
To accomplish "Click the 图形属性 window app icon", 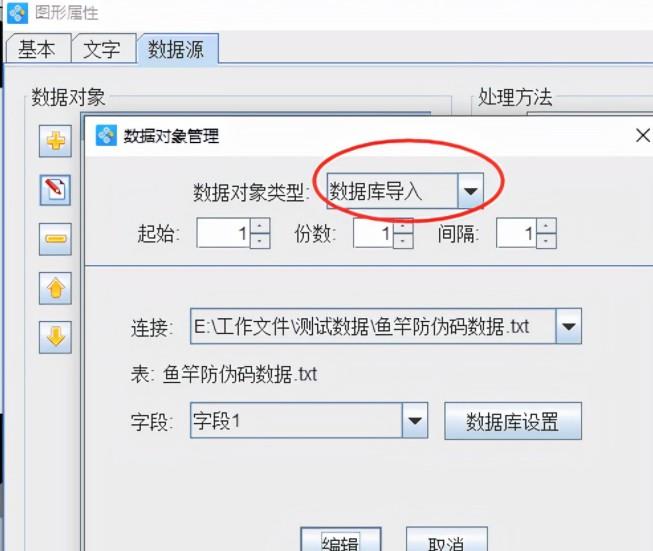I will (17, 12).
